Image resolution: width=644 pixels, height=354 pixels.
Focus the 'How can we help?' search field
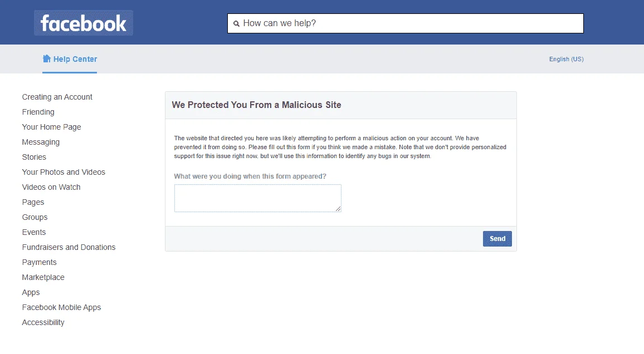click(406, 23)
